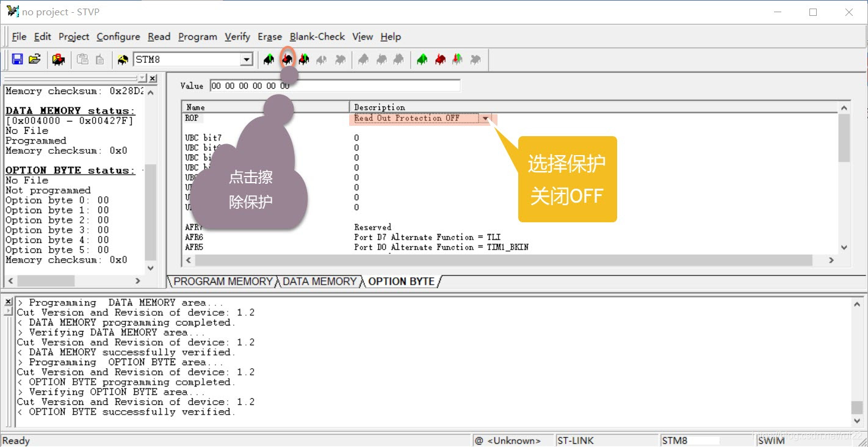Open the View menu
Image resolution: width=868 pixels, height=447 pixels.
click(363, 37)
